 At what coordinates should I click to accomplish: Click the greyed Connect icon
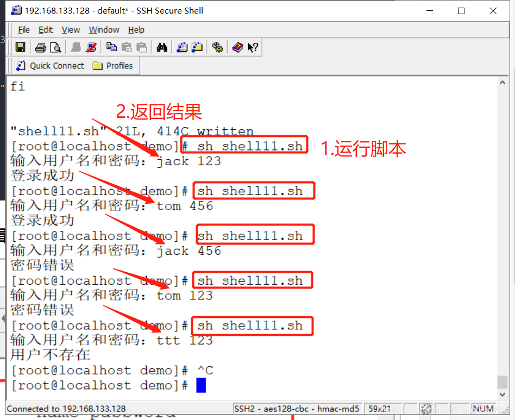tap(76, 47)
